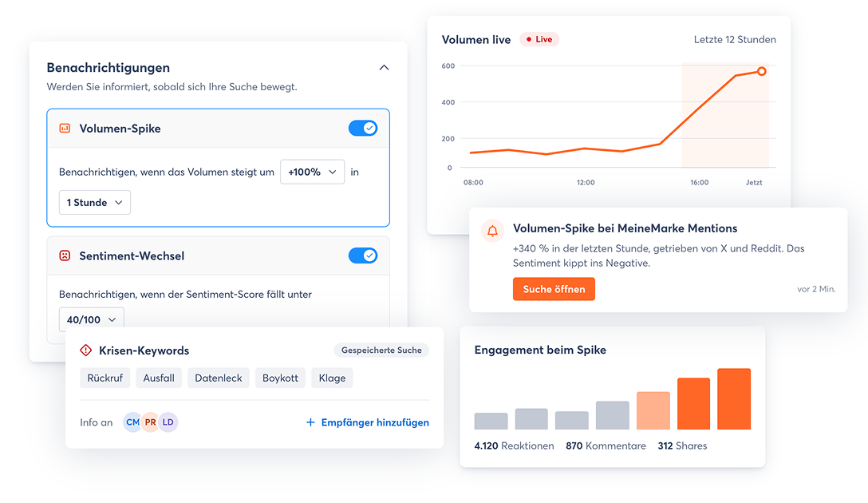Open the +100% volume threshold dropdown
Screen dimensions: 868x503
tap(312, 172)
